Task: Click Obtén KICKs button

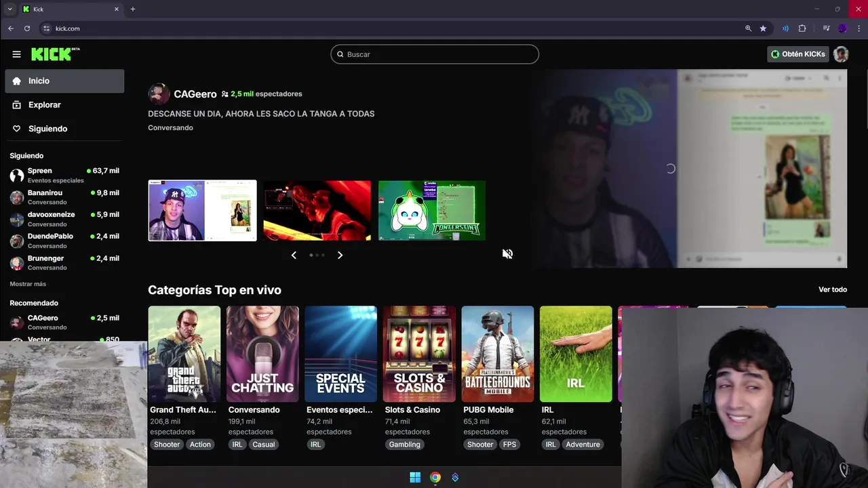Action: pyautogui.click(x=798, y=54)
